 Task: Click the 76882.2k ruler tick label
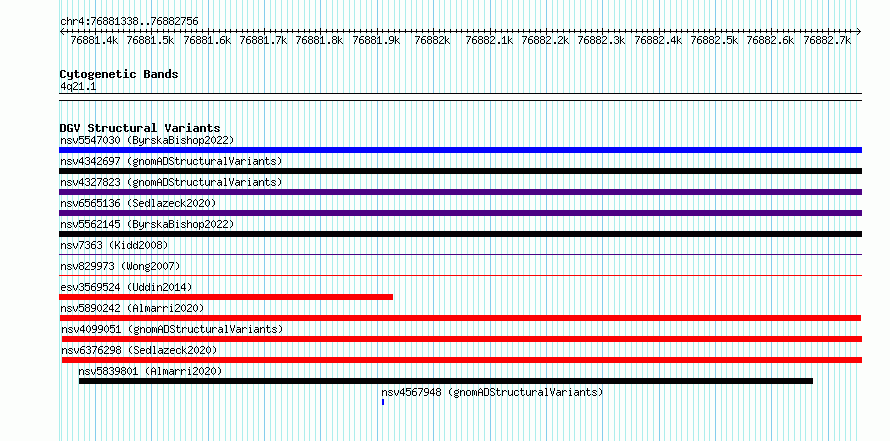click(545, 40)
